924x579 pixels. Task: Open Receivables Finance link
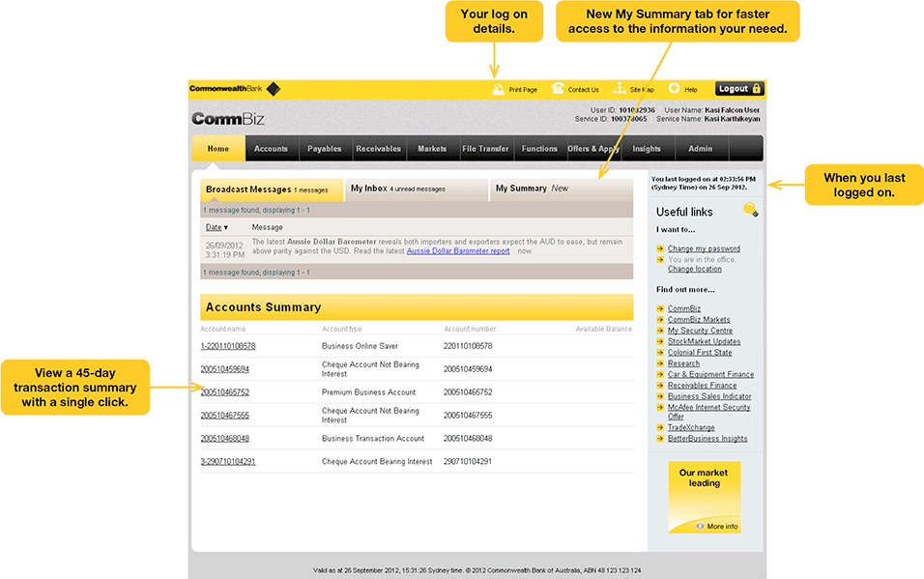(702, 386)
